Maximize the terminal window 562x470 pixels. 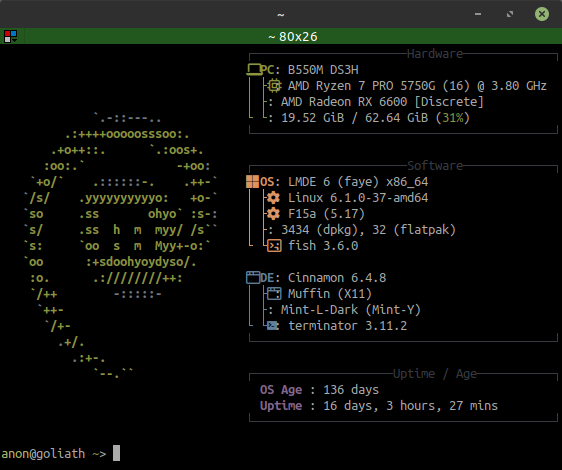pyautogui.click(x=510, y=14)
